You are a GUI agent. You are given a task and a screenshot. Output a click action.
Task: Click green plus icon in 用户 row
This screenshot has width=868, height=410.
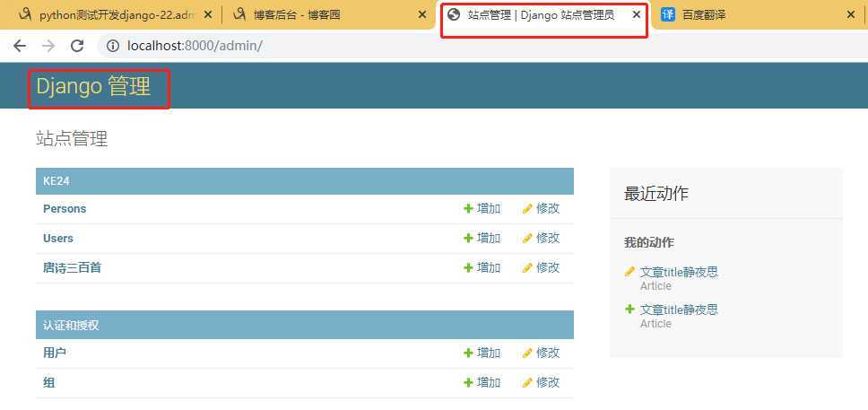pos(468,353)
